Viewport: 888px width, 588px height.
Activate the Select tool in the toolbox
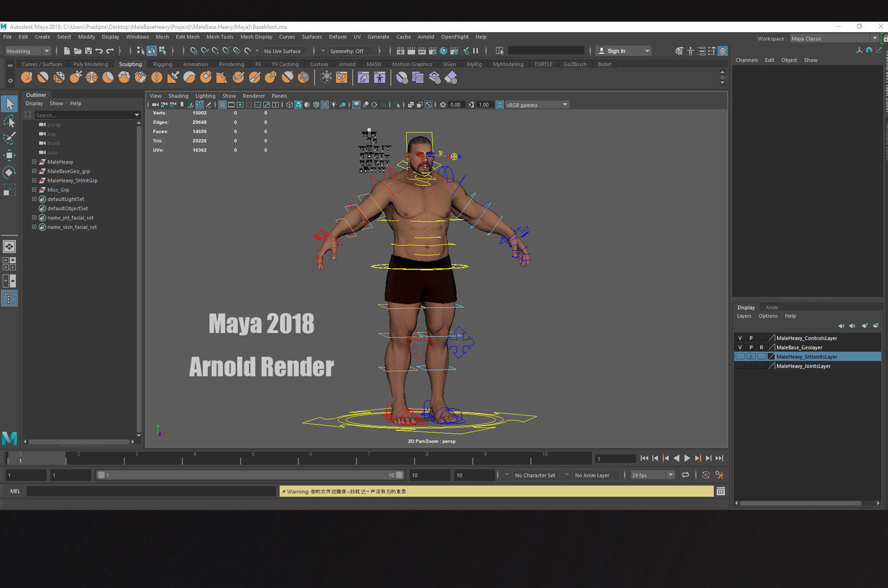9,104
